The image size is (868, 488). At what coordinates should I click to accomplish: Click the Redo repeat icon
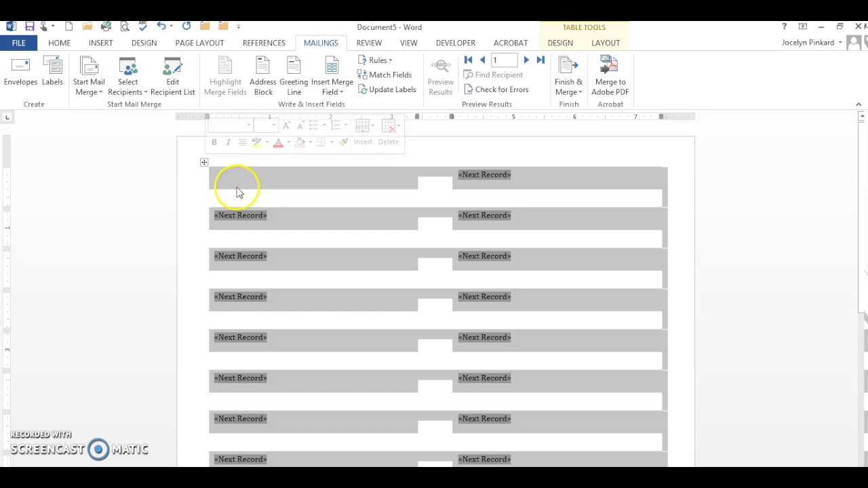click(186, 26)
